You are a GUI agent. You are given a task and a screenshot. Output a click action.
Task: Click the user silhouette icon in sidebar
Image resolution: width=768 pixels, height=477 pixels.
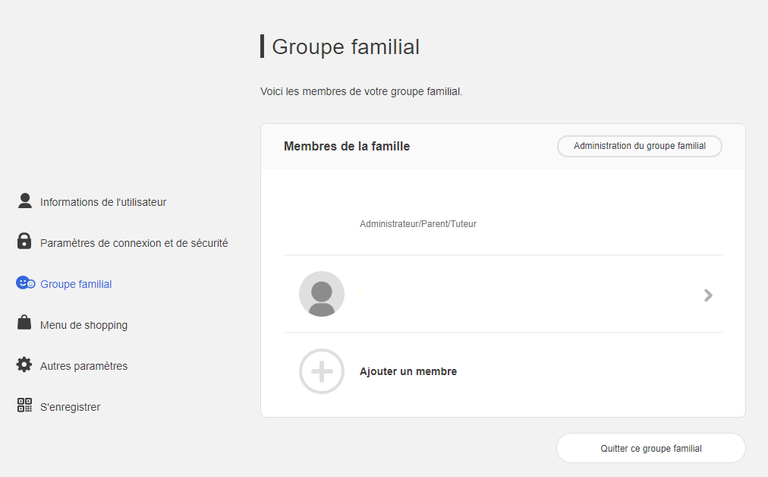[24, 201]
